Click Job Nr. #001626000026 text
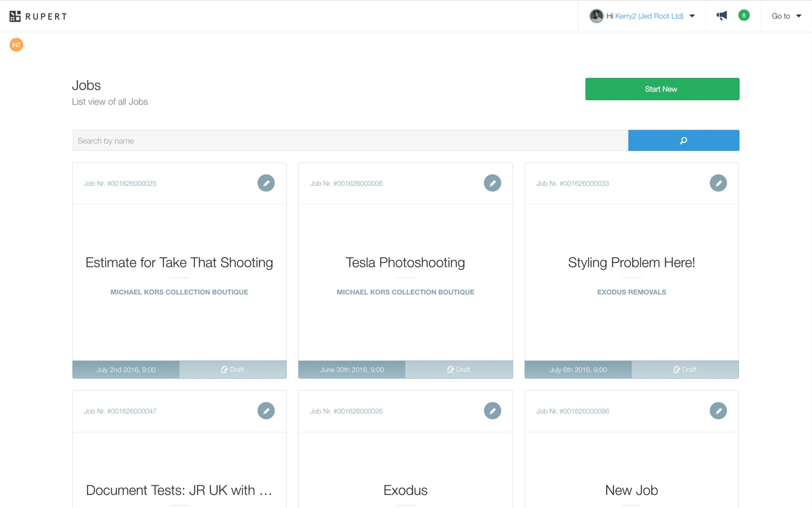Viewport: 812px width, 508px height. (x=346, y=411)
